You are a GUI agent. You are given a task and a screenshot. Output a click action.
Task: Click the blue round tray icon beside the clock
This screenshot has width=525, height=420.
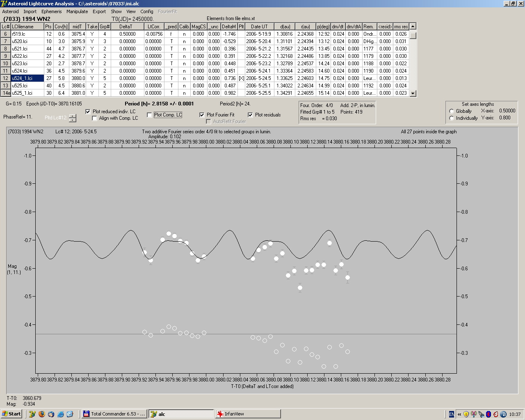503,414
